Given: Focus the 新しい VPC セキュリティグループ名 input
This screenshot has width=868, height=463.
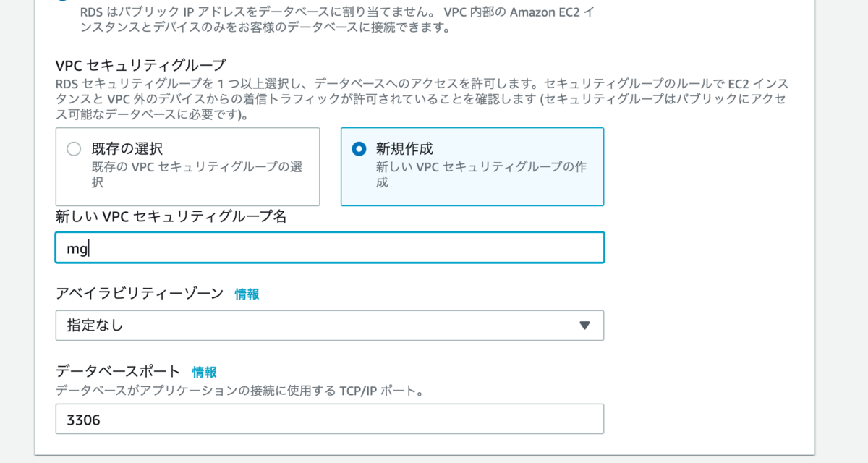Looking at the screenshot, I should pos(329,247).
